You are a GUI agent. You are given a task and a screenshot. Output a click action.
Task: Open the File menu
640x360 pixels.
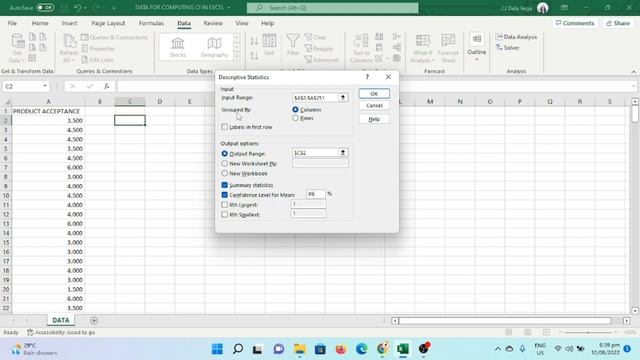pos(12,23)
